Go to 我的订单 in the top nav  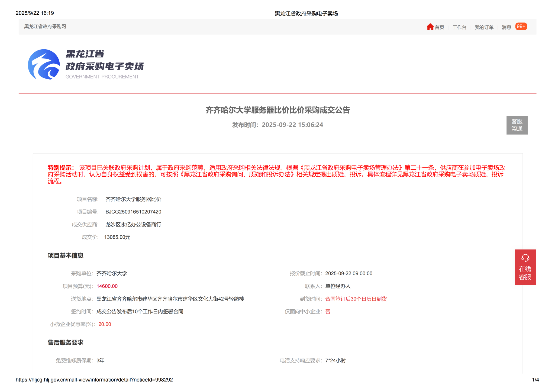[484, 27]
